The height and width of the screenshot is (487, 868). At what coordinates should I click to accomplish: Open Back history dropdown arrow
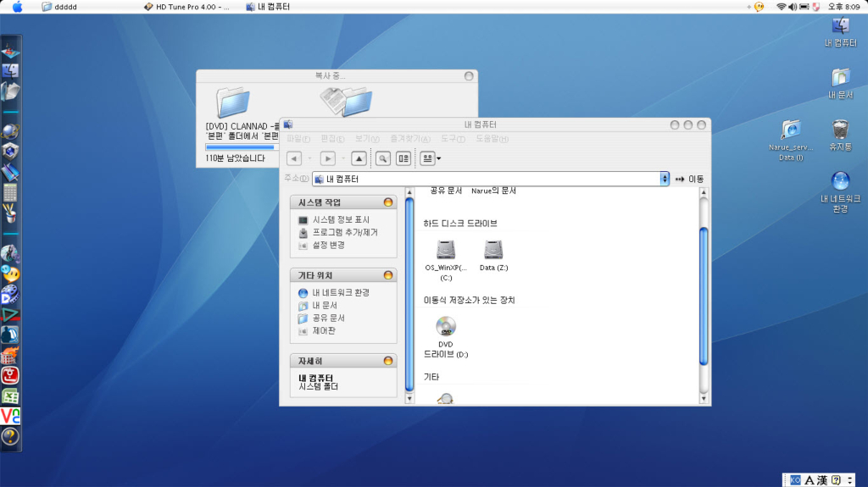(309, 159)
